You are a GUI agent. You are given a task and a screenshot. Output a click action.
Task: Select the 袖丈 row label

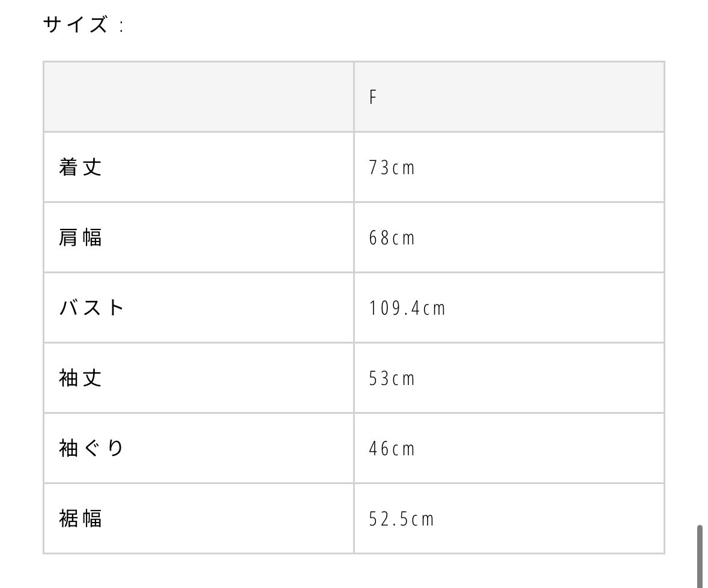80,378
